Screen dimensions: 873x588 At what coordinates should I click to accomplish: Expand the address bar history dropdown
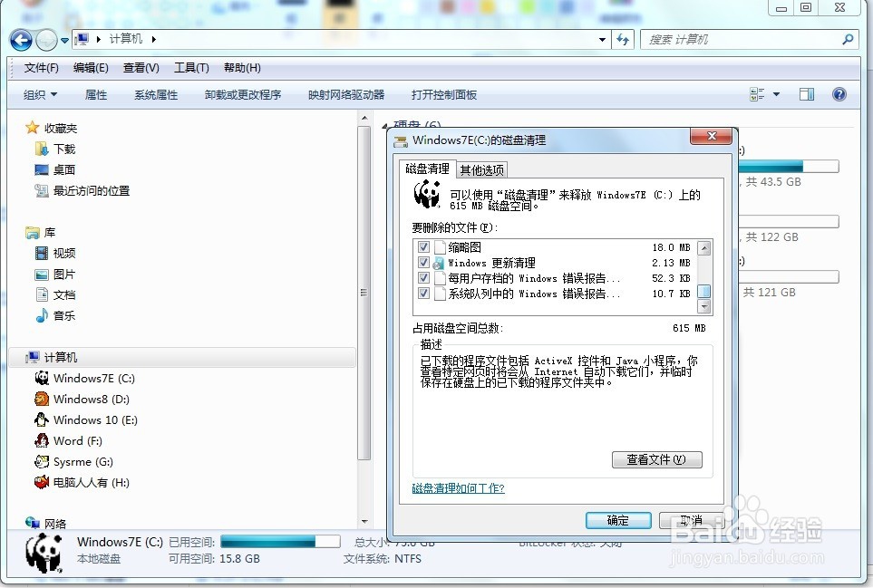point(602,40)
